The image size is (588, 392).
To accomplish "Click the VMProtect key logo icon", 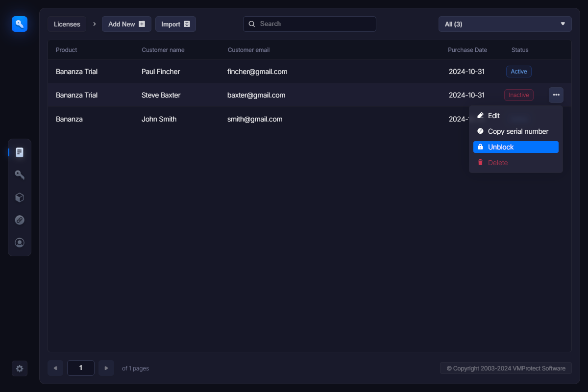I will (x=20, y=24).
